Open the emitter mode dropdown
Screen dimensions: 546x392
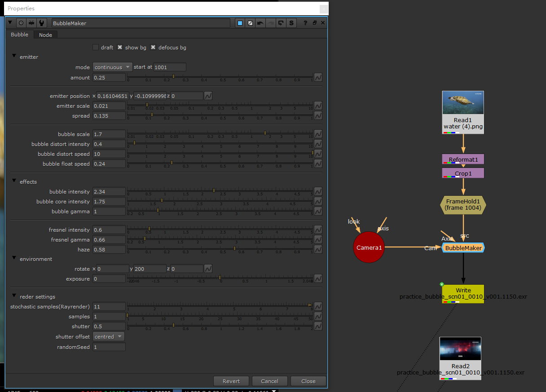point(112,67)
